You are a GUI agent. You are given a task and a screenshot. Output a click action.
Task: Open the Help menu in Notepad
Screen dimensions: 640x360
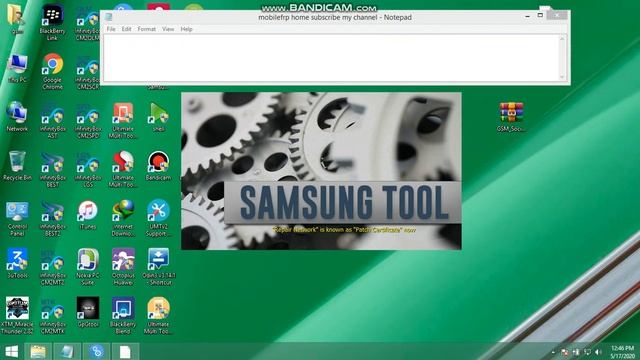click(186, 29)
